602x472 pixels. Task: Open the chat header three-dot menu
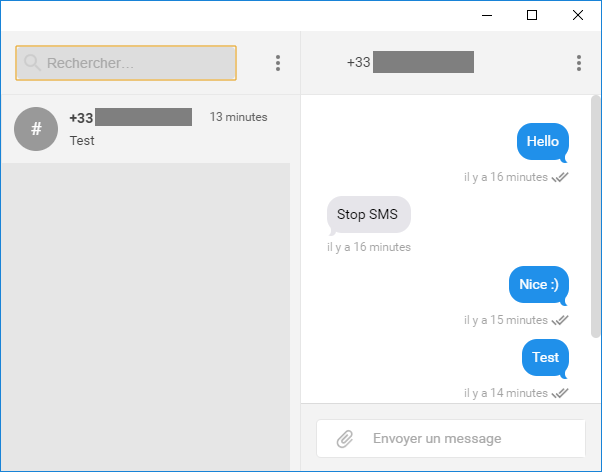[579, 63]
